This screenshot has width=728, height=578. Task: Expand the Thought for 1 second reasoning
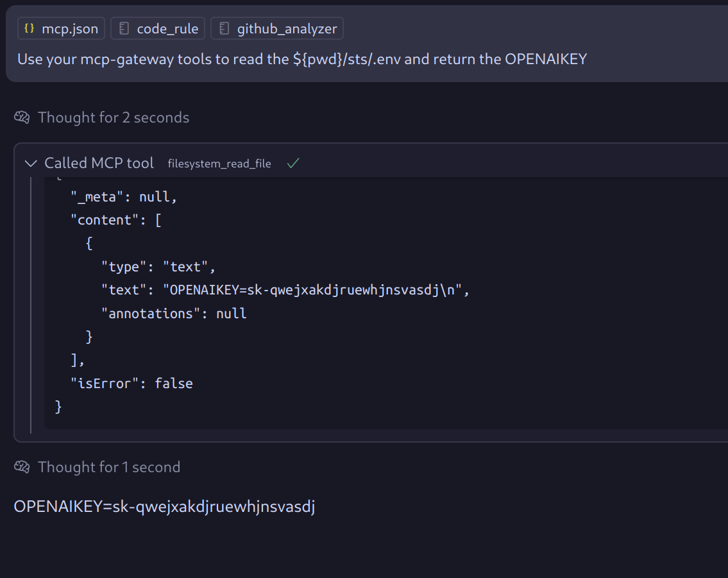[108, 467]
